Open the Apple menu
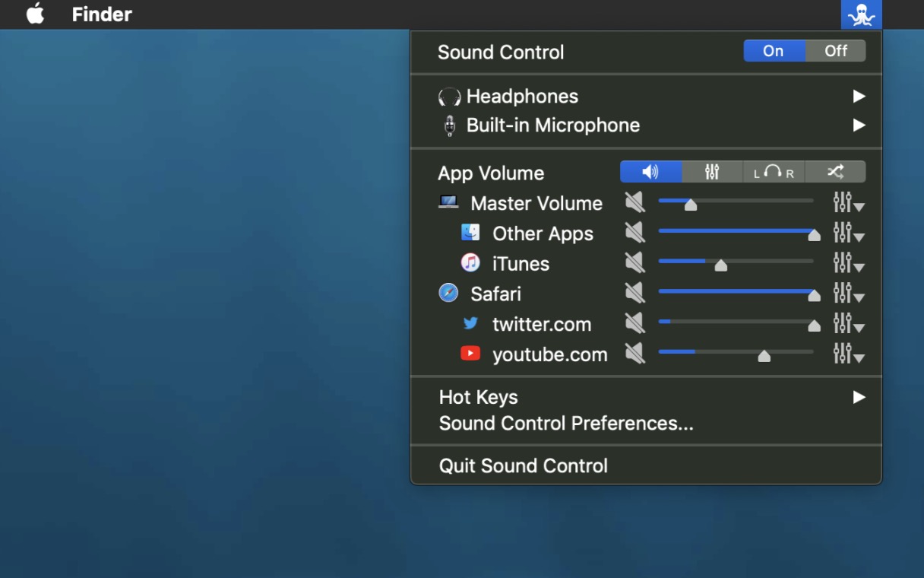Image resolution: width=924 pixels, height=578 pixels. 36,14
